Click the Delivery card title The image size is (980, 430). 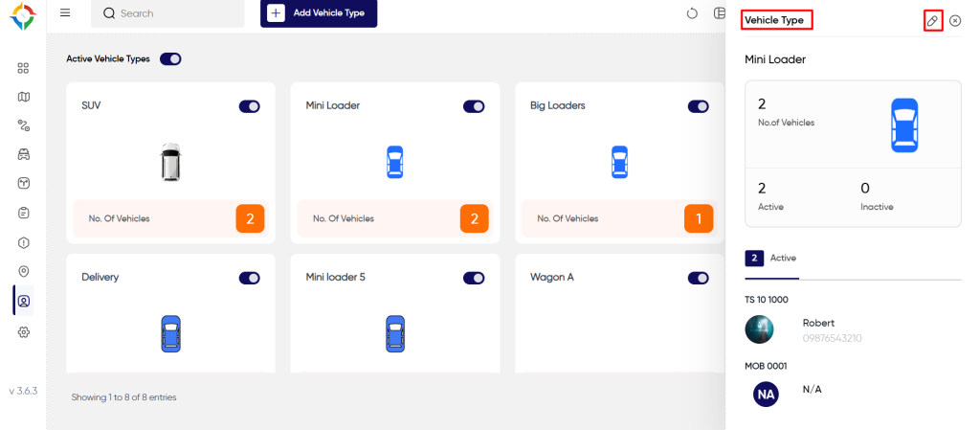[100, 277]
